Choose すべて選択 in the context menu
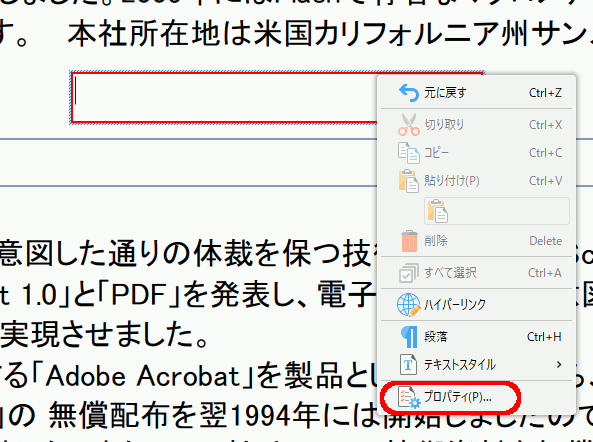 click(478, 273)
